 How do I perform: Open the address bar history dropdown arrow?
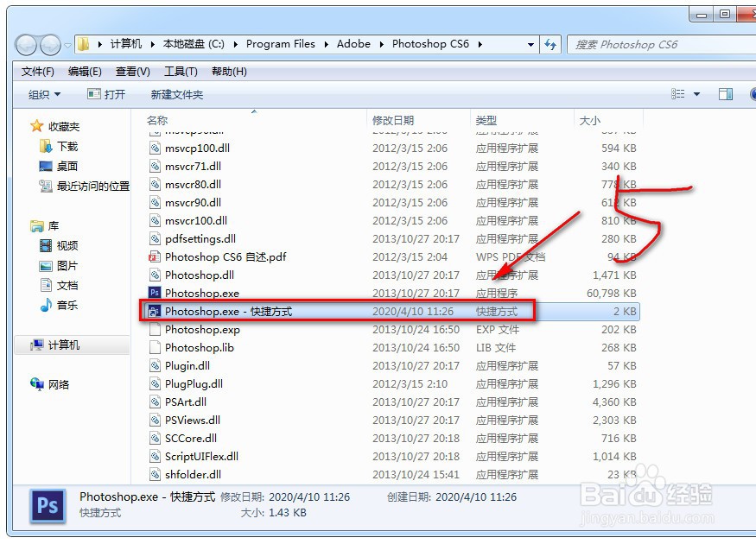530,45
